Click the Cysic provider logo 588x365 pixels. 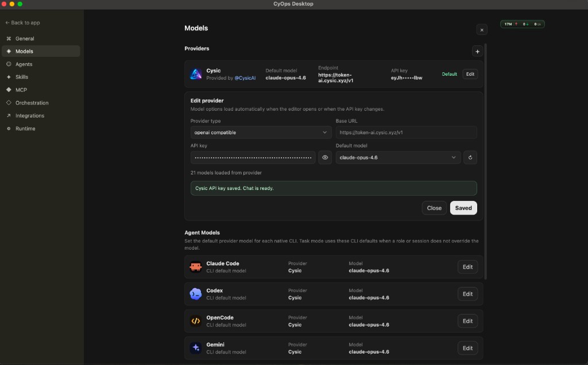(x=196, y=74)
